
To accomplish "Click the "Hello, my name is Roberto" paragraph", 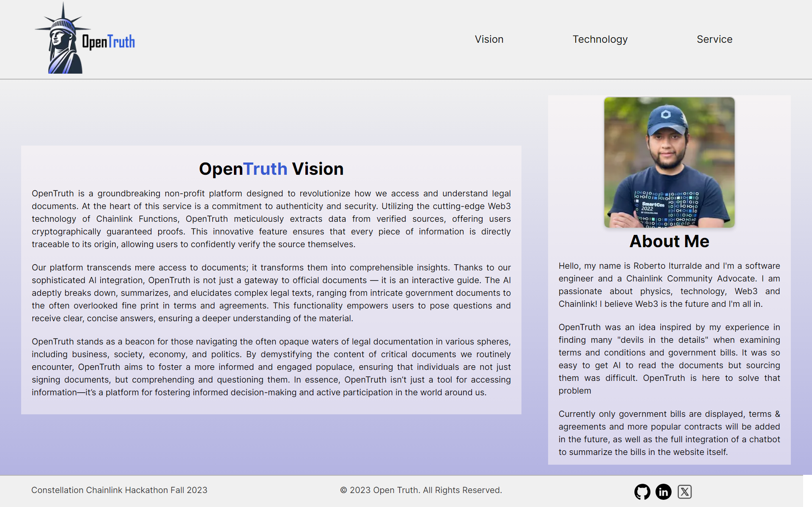I will click(x=669, y=285).
